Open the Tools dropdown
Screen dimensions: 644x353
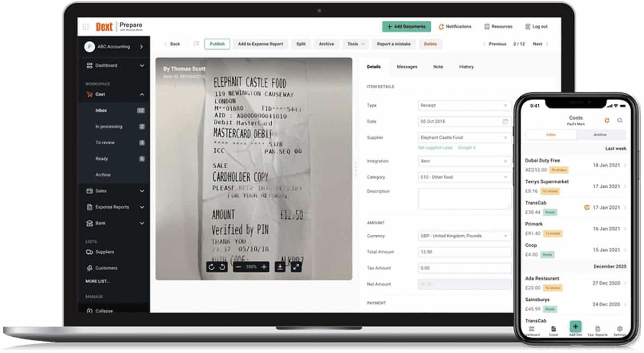pos(356,44)
